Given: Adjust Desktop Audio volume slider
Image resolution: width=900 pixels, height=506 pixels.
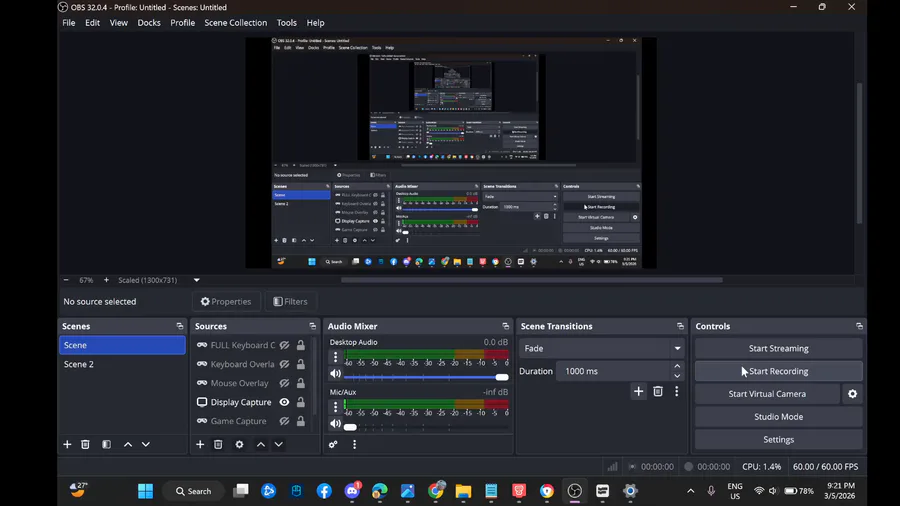Looking at the screenshot, I should coord(426,377).
